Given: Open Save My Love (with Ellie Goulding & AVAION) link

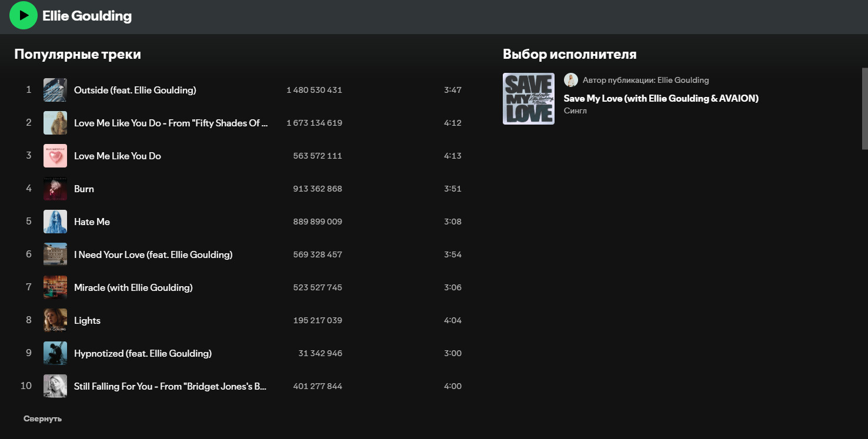Looking at the screenshot, I should click(660, 98).
